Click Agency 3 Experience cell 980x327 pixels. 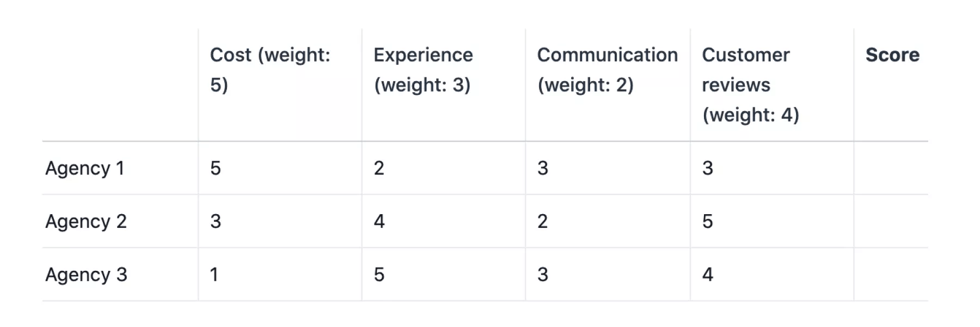pos(379,275)
